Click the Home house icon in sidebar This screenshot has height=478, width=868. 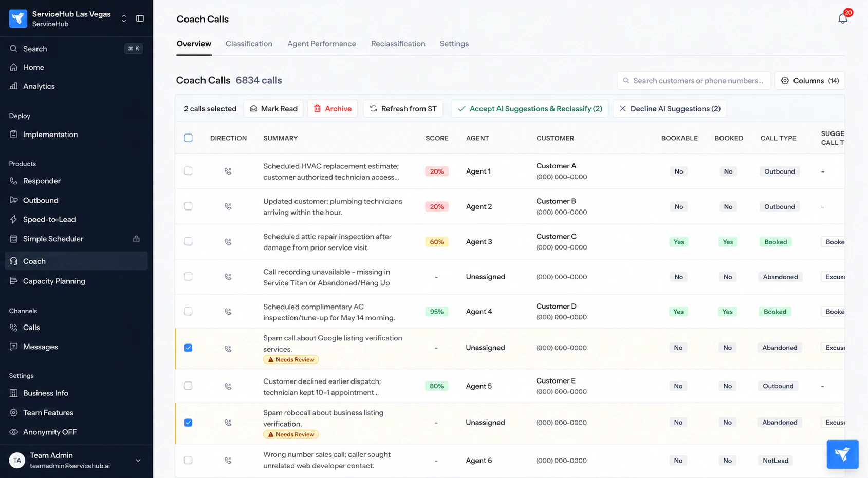click(14, 67)
